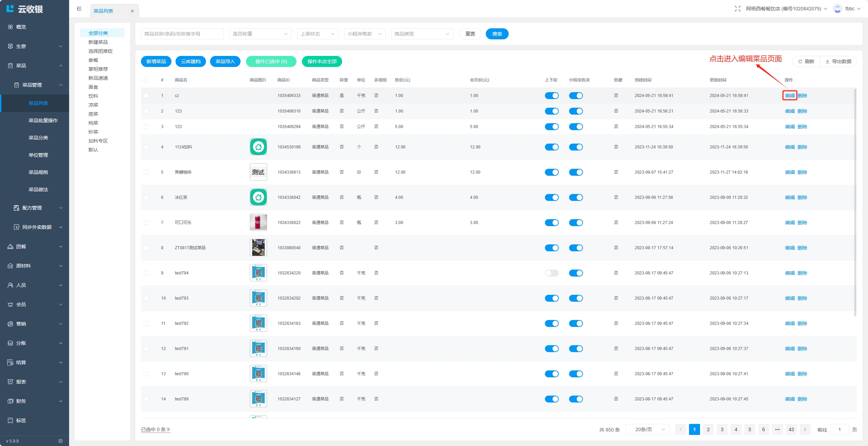Click the 新增菜品 button
This screenshot has width=868, height=446.
156,61
